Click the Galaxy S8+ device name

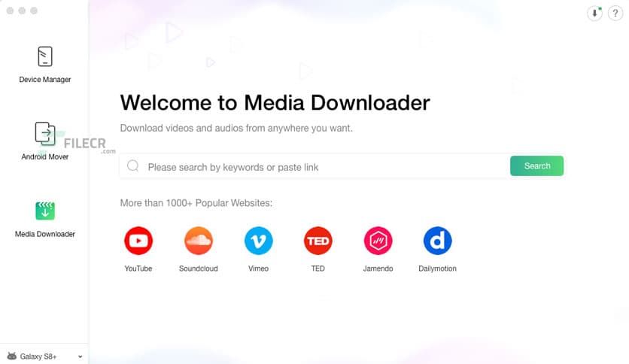(38, 356)
